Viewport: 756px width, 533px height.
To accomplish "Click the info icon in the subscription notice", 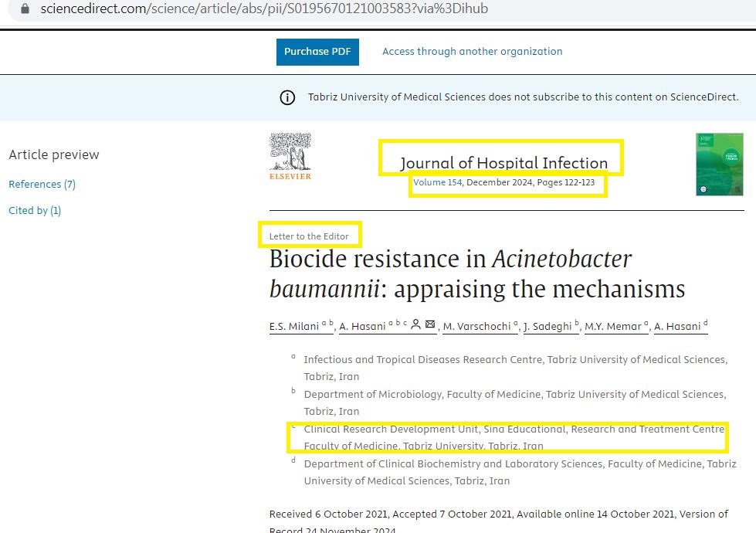I will coord(286,97).
